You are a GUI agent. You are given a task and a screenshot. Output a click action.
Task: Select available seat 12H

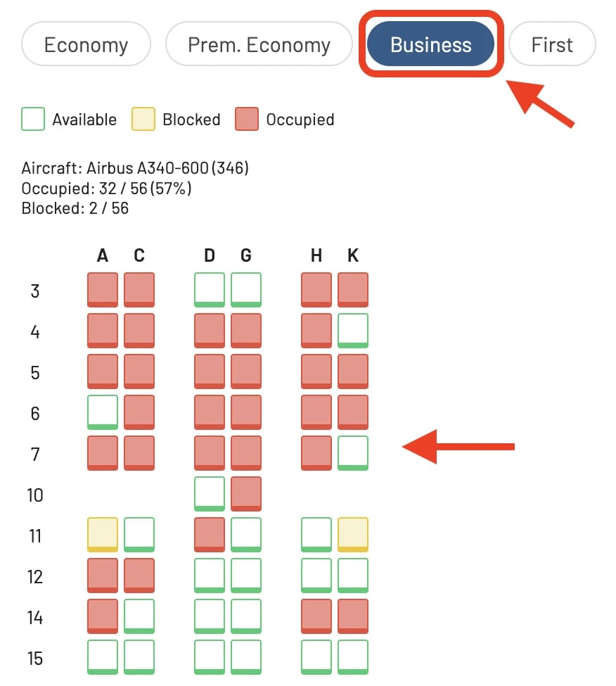pyautogui.click(x=316, y=576)
